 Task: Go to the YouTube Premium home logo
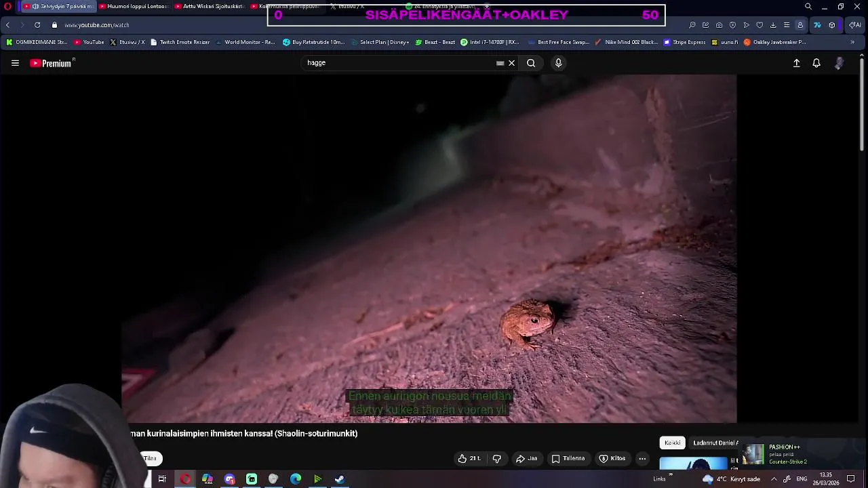tap(52, 63)
